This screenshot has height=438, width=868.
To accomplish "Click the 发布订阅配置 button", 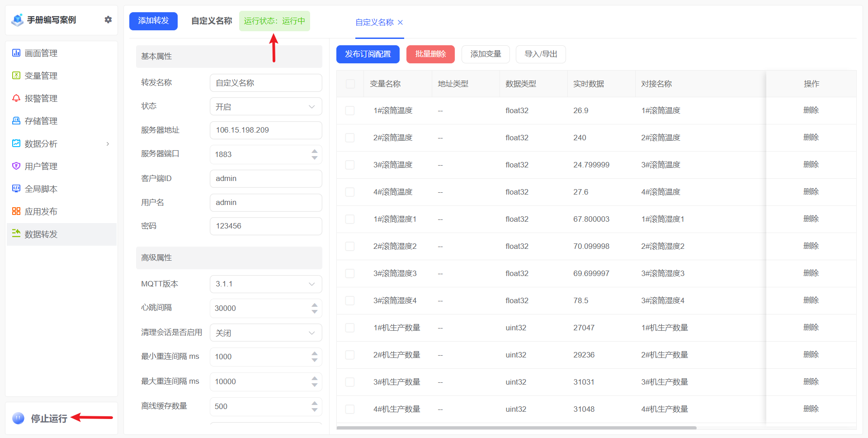I will click(x=368, y=54).
